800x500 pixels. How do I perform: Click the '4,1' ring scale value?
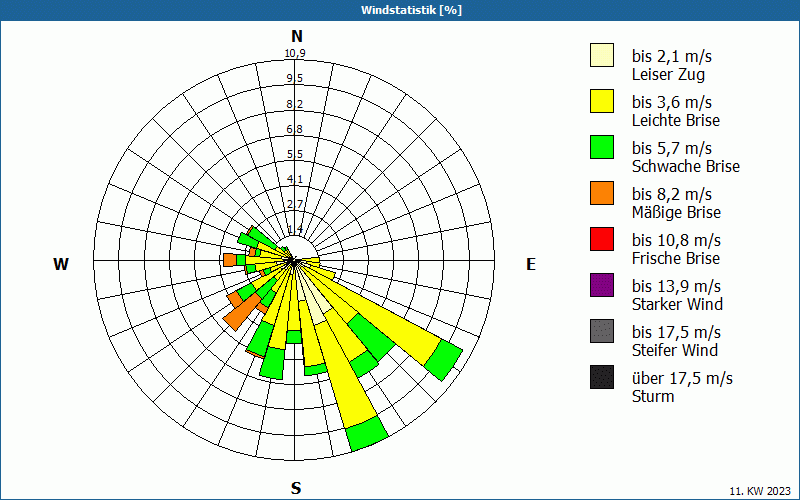pyautogui.click(x=295, y=179)
